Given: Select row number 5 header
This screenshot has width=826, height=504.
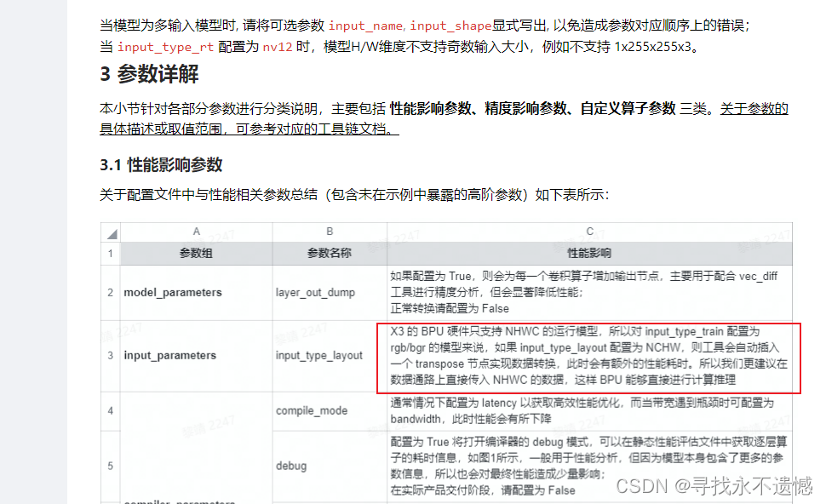Looking at the screenshot, I should 110,466.
